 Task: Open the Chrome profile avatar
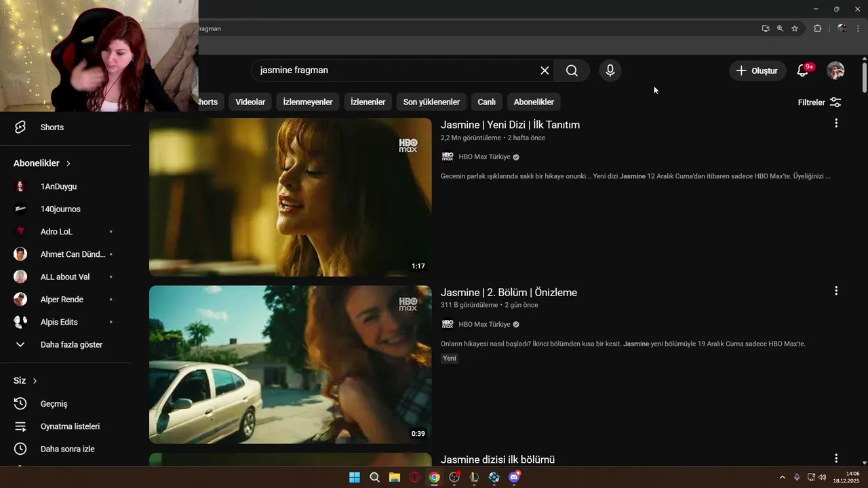pyautogui.click(x=842, y=28)
